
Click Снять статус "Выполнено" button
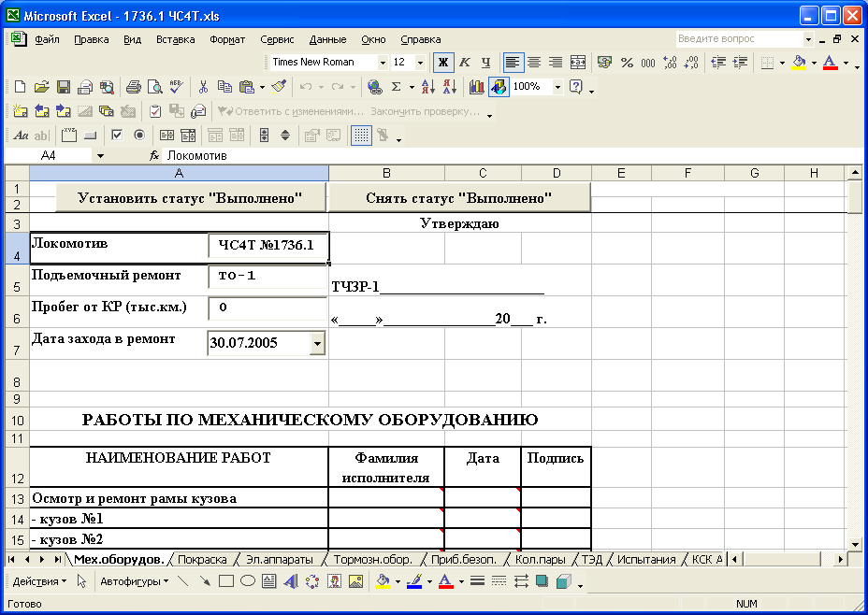tap(459, 197)
